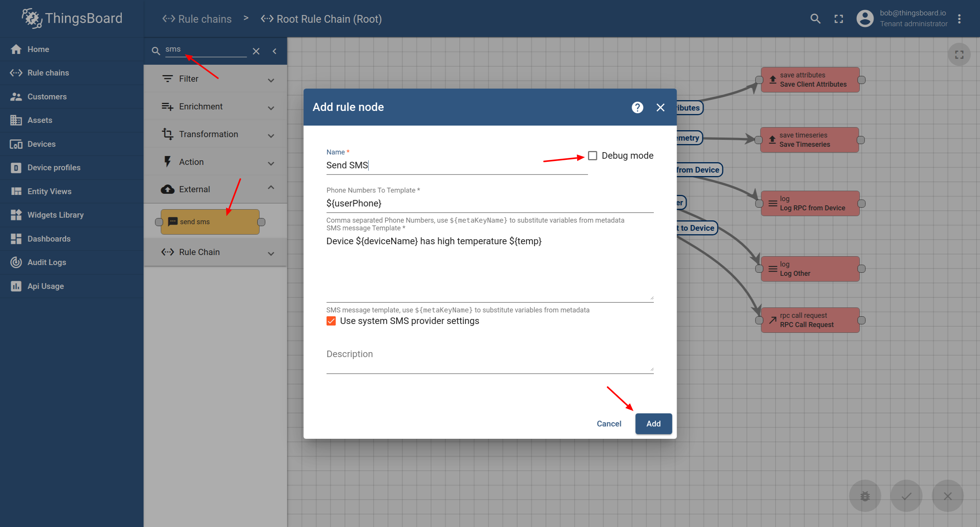Click the debug bug icon button

click(x=865, y=496)
